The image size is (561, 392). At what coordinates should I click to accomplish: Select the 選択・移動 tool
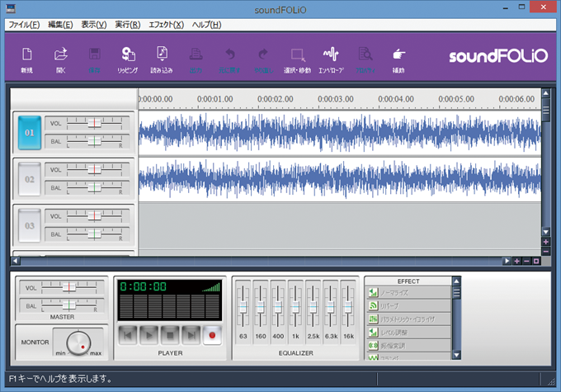pyautogui.click(x=297, y=59)
